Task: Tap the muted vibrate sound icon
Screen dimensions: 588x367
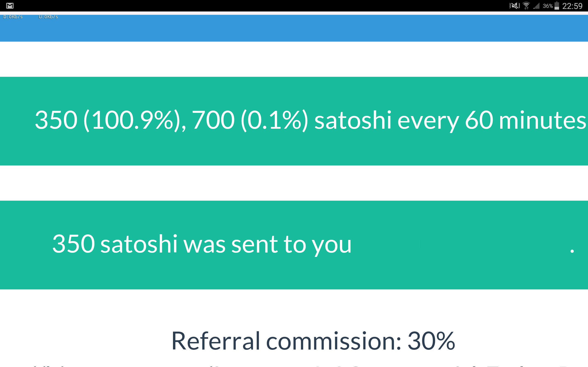Action: click(x=514, y=6)
